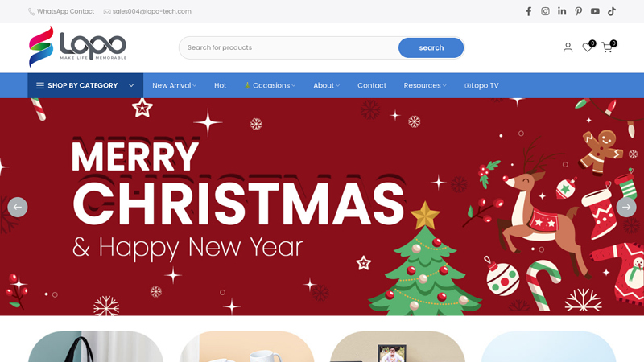Open the Pinterest social icon
The height and width of the screenshot is (362, 644).
pos(578,11)
